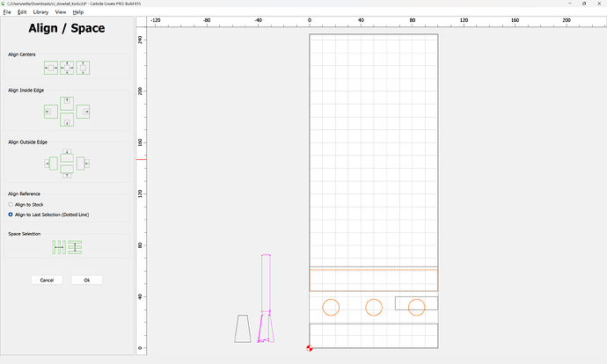Screen dimensions: 607x364
Task: Align to outside left edge
Action: click(51, 164)
